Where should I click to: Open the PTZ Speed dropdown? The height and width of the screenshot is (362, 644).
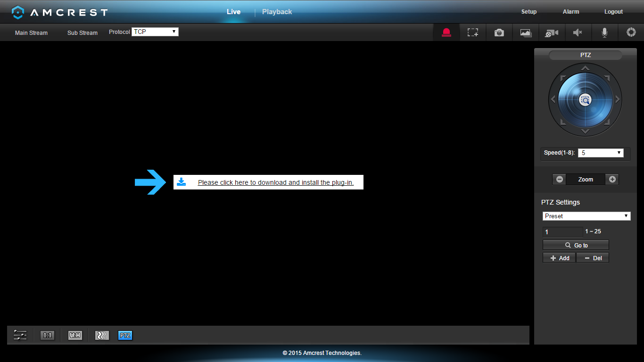(600, 153)
